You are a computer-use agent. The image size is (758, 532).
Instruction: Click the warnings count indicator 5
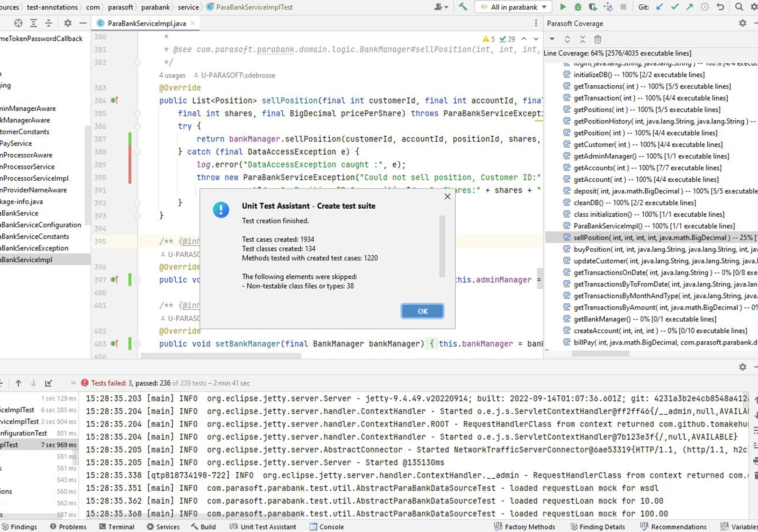(488, 39)
